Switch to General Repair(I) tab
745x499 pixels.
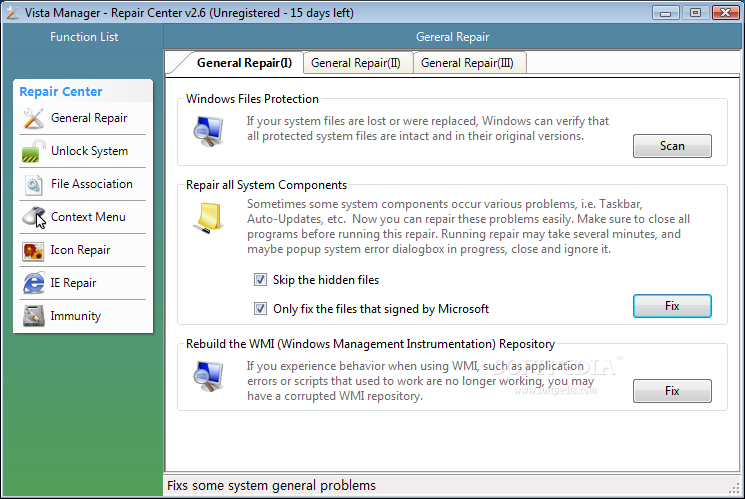[244, 63]
